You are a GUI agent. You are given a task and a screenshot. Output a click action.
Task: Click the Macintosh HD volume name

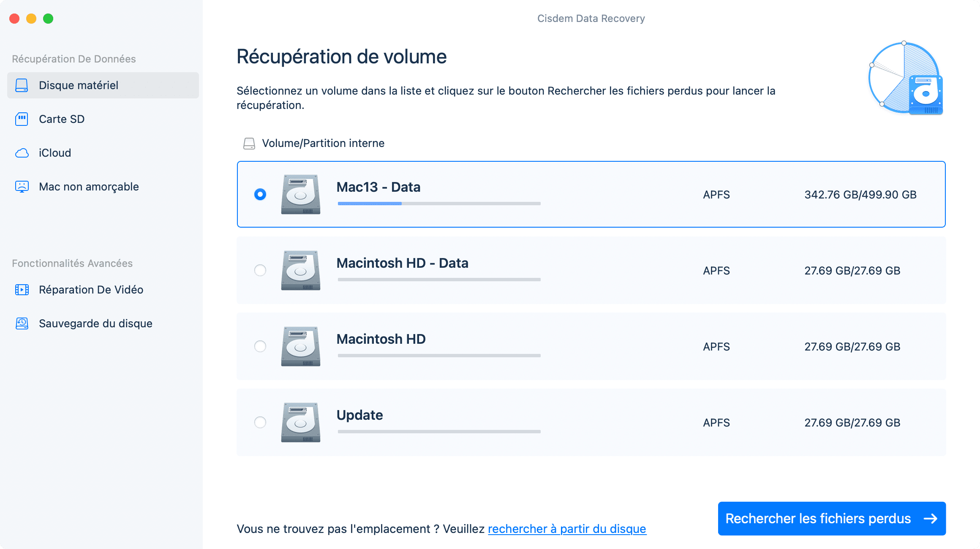point(381,339)
